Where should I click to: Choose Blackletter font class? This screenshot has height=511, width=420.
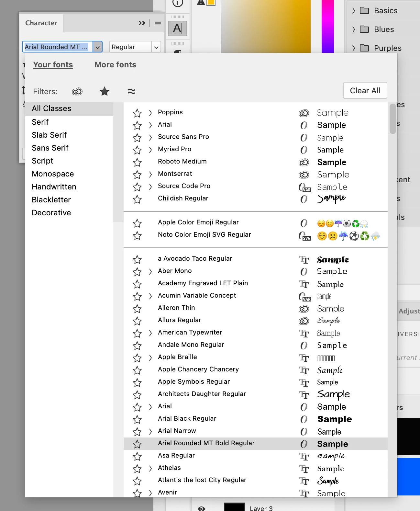pyautogui.click(x=51, y=200)
